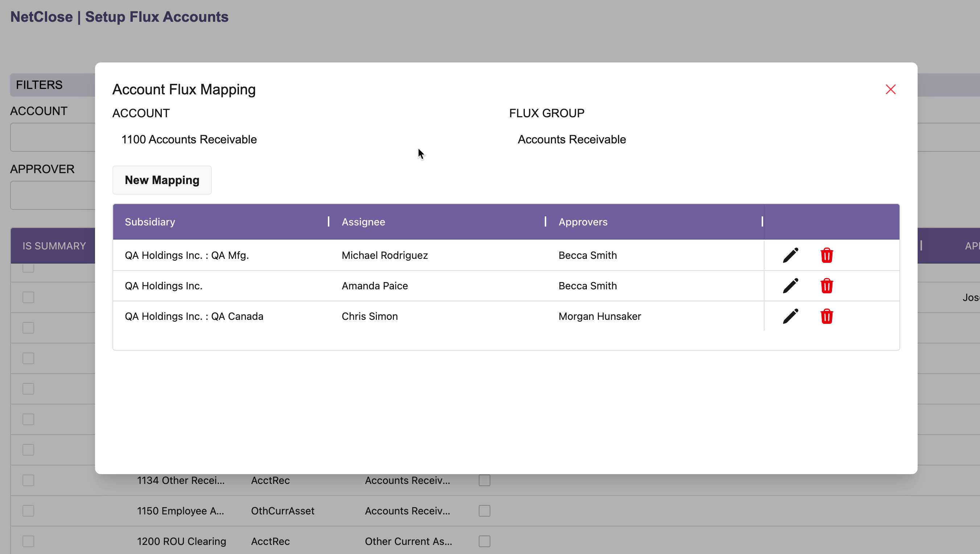980x554 pixels.
Task: Edit the Amanda Paice mapping
Action: click(790, 286)
